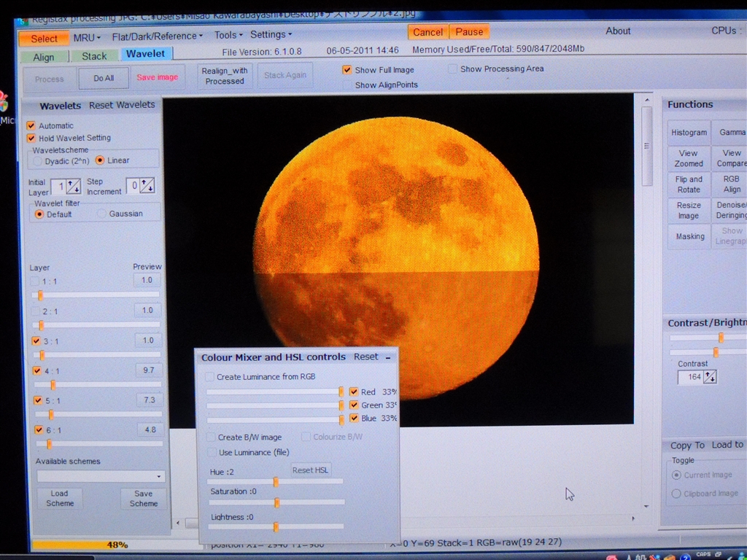Open the Flat/Dark/Reference dropdown menu
This screenshot has width=747, height=560.
tap(158, 36)
